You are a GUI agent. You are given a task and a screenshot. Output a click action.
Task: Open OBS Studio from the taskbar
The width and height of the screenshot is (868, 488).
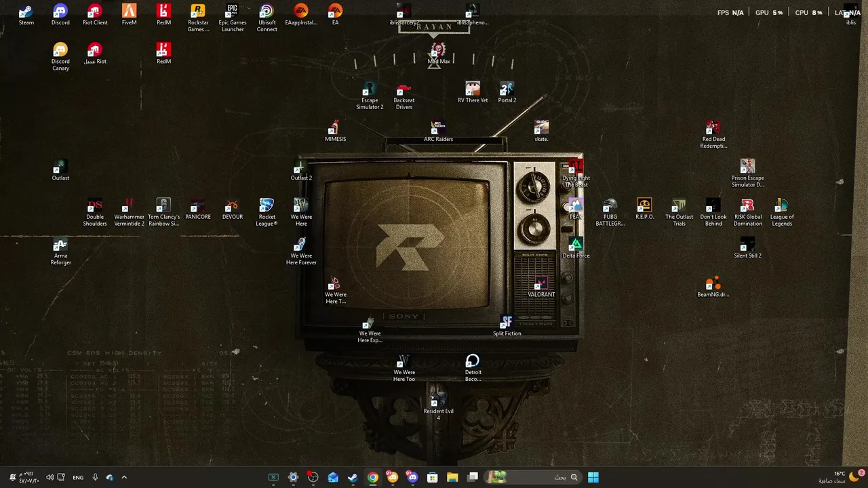click(313, 477)
